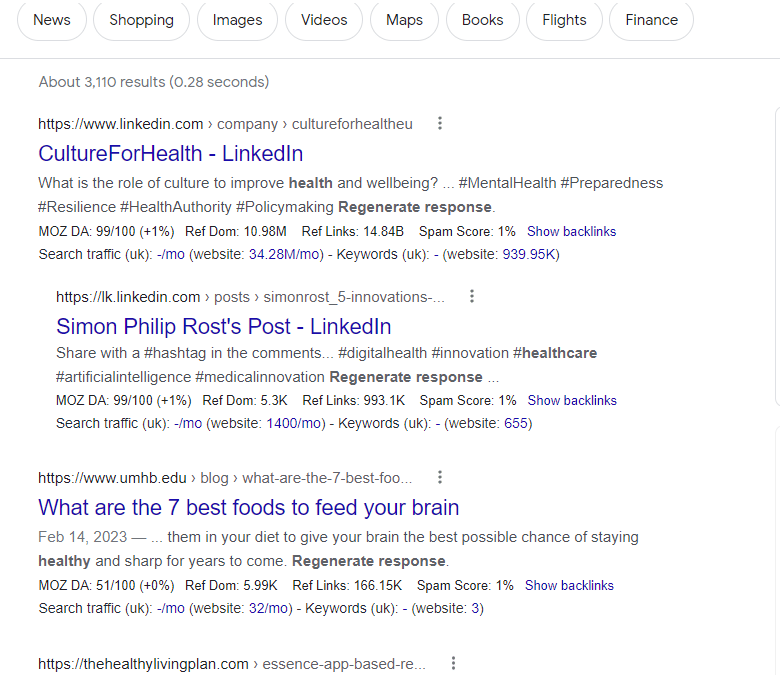780x675 pixels.
Task: Click the www.umhb.edu blog URL breadcrumb
Action: pyautogui.click(x=225, y=478)
